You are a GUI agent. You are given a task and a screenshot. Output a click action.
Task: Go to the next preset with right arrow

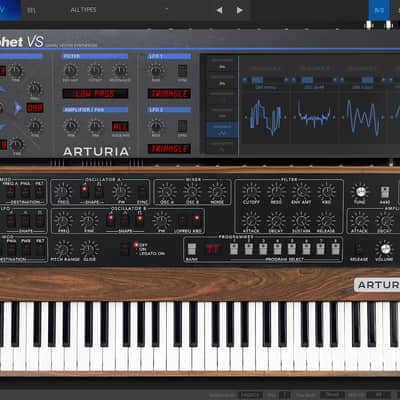click(x=240, y=10)
